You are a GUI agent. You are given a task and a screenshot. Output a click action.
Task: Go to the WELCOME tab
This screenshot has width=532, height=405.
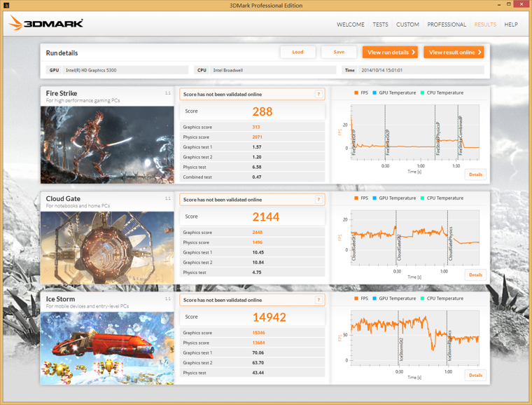351,25
